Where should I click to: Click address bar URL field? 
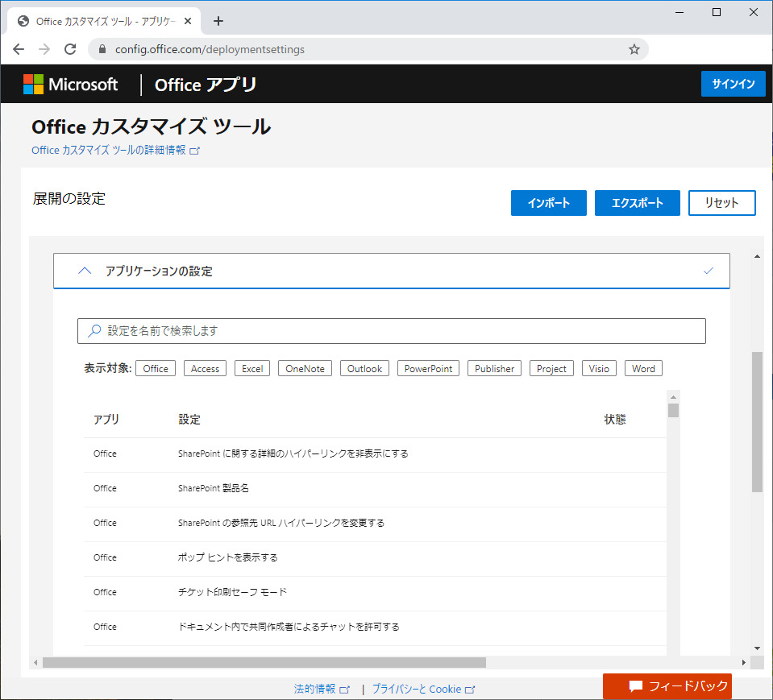click(368, 49)
